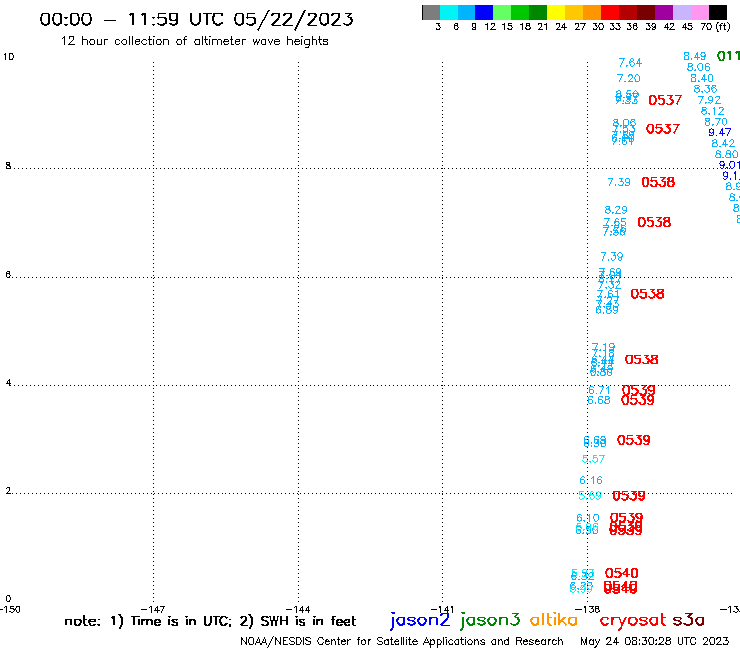The width and height of the screenshot is (740, 650).
Task: Click the legend number 24
Action: 561,26
